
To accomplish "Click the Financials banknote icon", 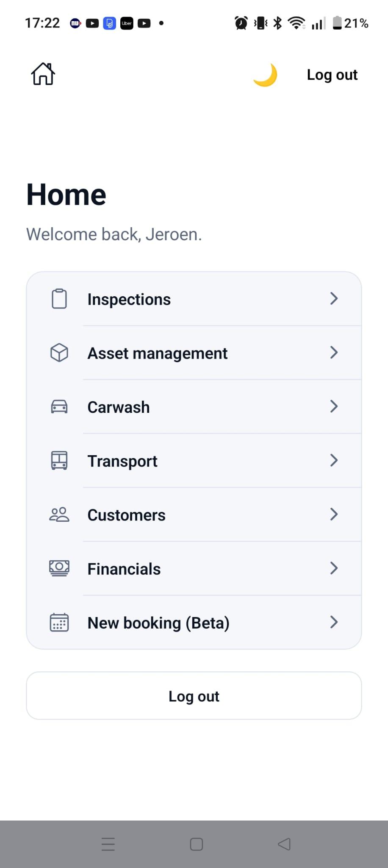I will (59, 568).
